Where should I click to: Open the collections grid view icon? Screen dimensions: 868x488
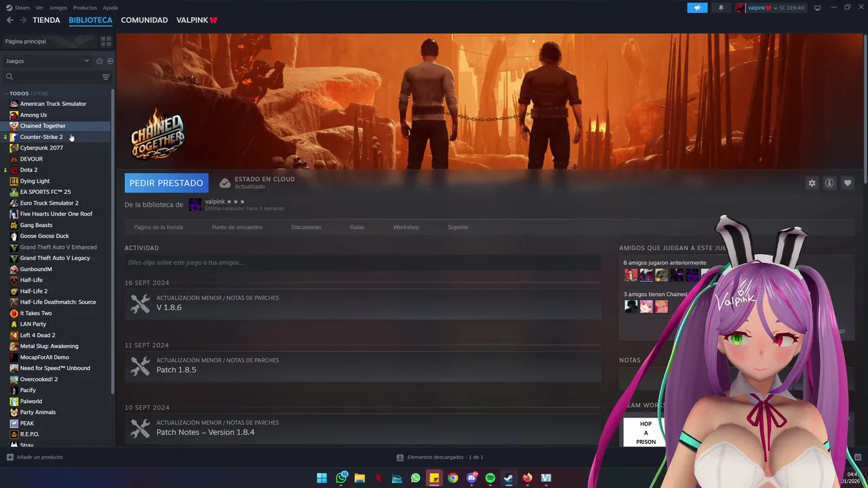coord(106,41)
